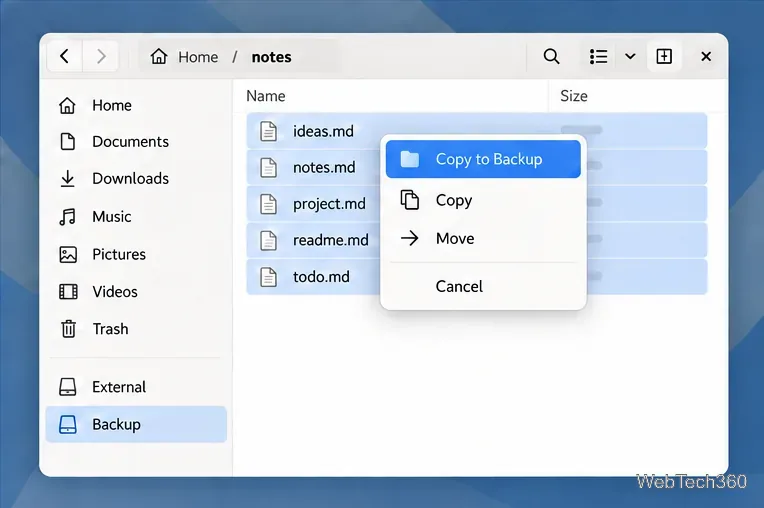764x508 pixels.
Task: Choose Move from the context menu
Action: tap(483, 238)
